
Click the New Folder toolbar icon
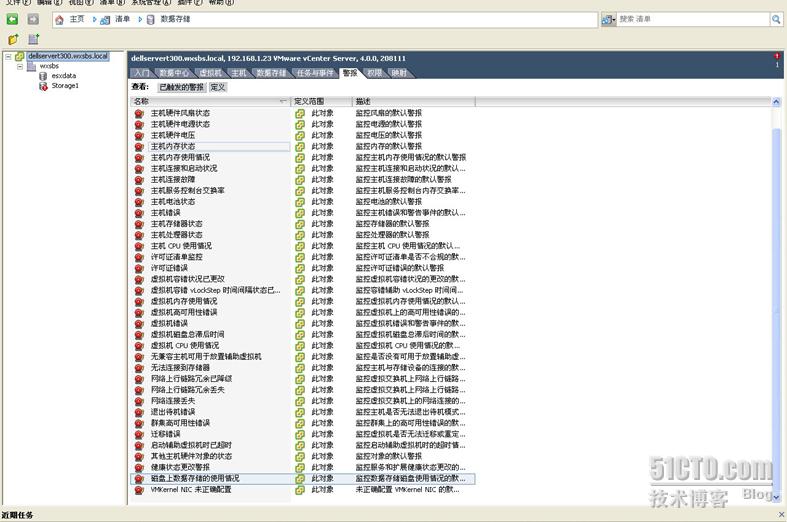click(x=13, y=39)
